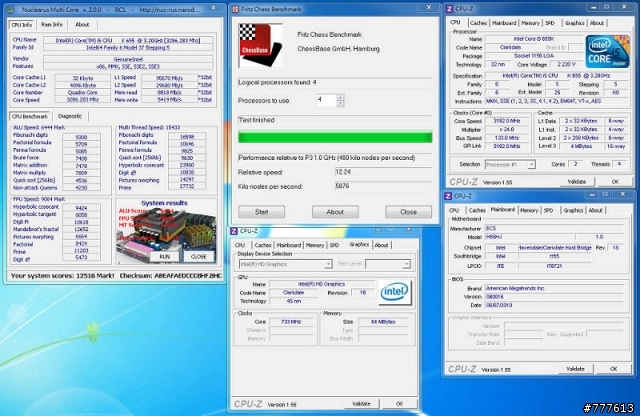640x416 pixels.
Task: Select Mainboard tab in CPU-Z Graphics window
Action: click(289, 245)
